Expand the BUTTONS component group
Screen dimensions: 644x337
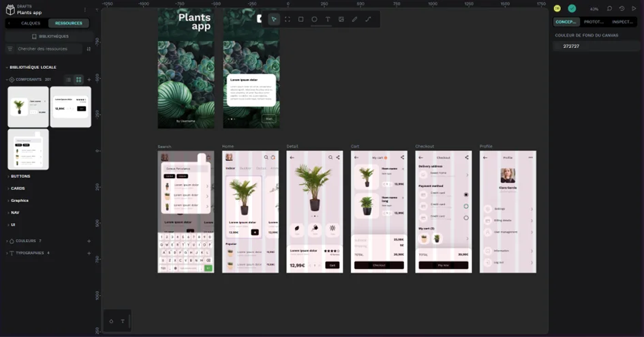[x=20, y=176]
